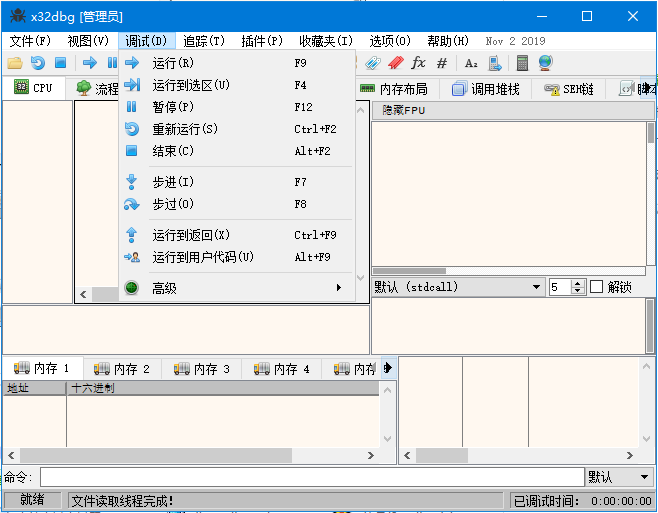Click the argument count field showing 5
Image resolution: width=658 pixels, height=513 pixels.
click(x=560, y=287)
